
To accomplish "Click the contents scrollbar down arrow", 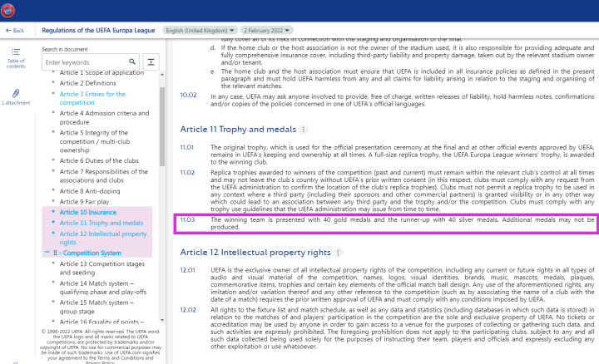I will [x=162, y=320].
